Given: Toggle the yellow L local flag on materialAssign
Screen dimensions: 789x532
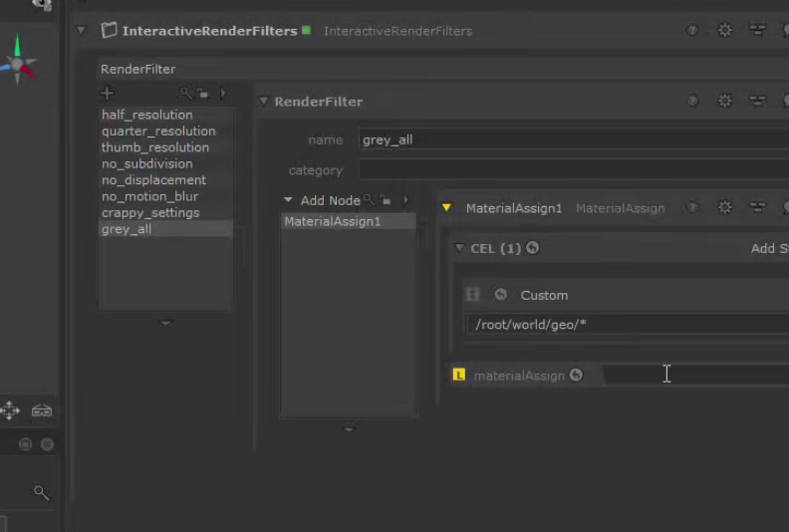Looking at the screenshot, I should tap(458, 376).
